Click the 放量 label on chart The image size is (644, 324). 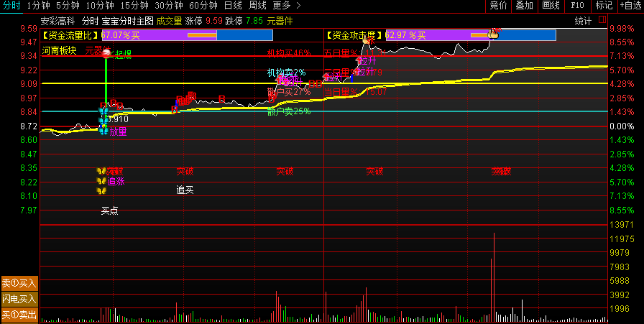click(118, 131)
